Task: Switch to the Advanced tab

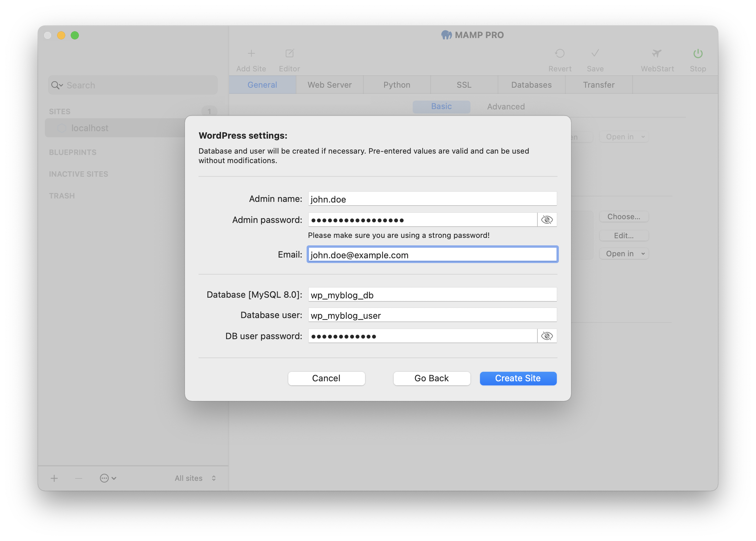Action: click(505, 106)
